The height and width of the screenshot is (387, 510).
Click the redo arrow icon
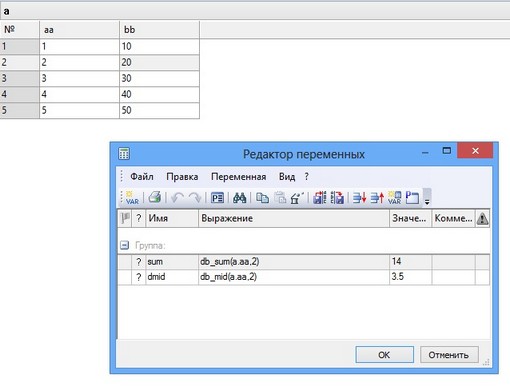point(195,198)
